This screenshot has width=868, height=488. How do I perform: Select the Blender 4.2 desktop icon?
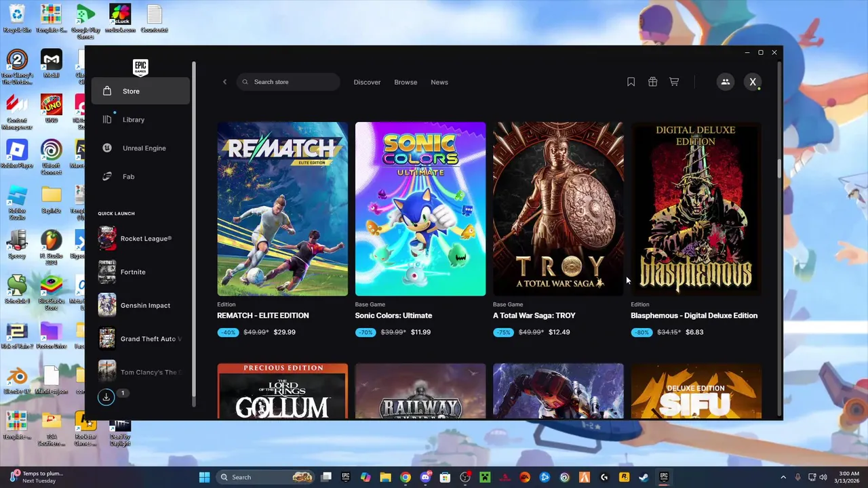[x=17, y=380]
